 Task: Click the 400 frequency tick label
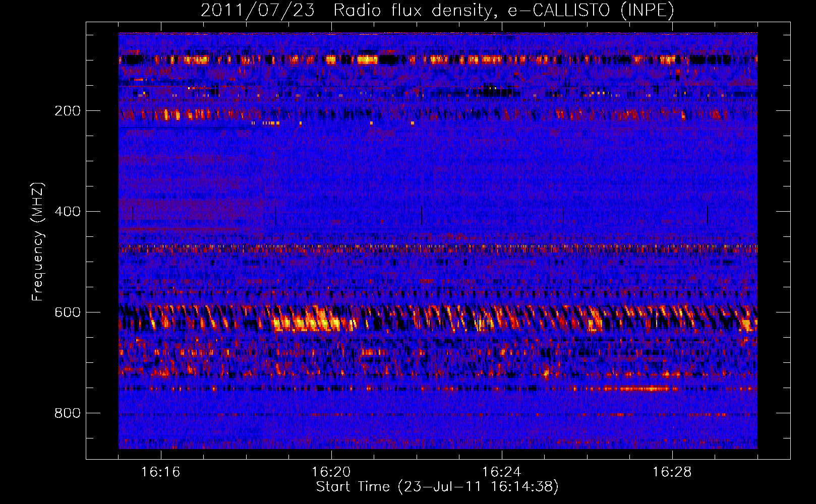click(68, 212)
